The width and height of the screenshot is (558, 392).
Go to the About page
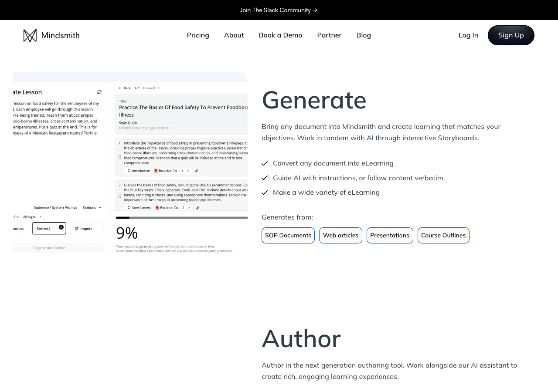[234, 35]
